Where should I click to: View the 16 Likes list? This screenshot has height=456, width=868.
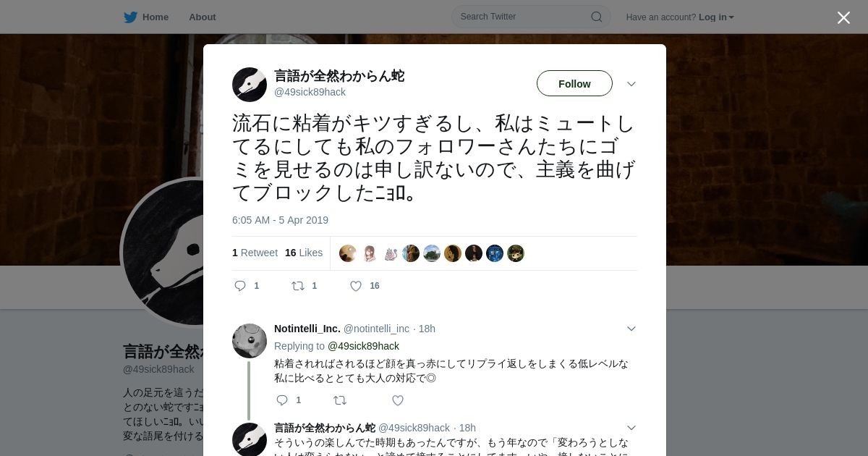pyautogui.click(x=304, y=253)
